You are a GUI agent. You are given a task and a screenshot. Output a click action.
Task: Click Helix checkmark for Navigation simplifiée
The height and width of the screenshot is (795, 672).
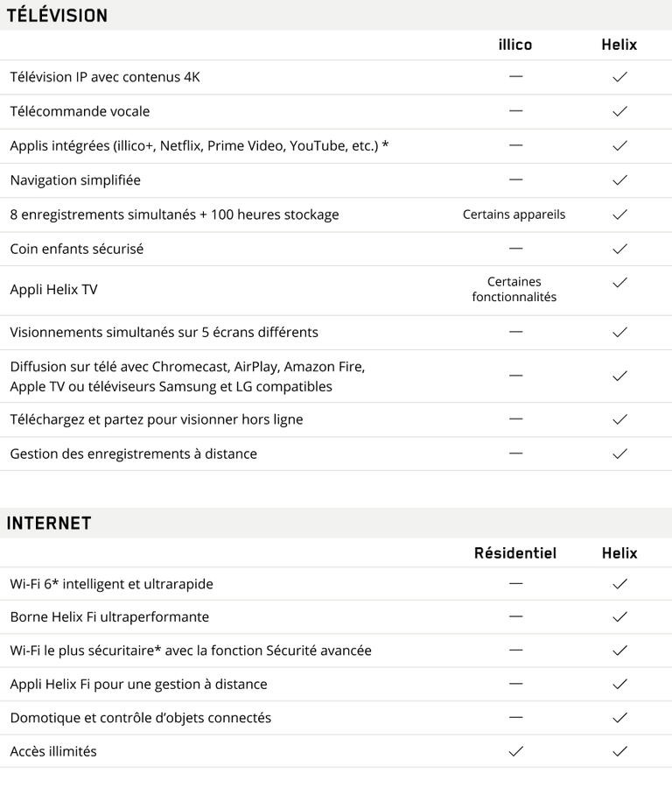pyautogui.click(x=619, y=180)
